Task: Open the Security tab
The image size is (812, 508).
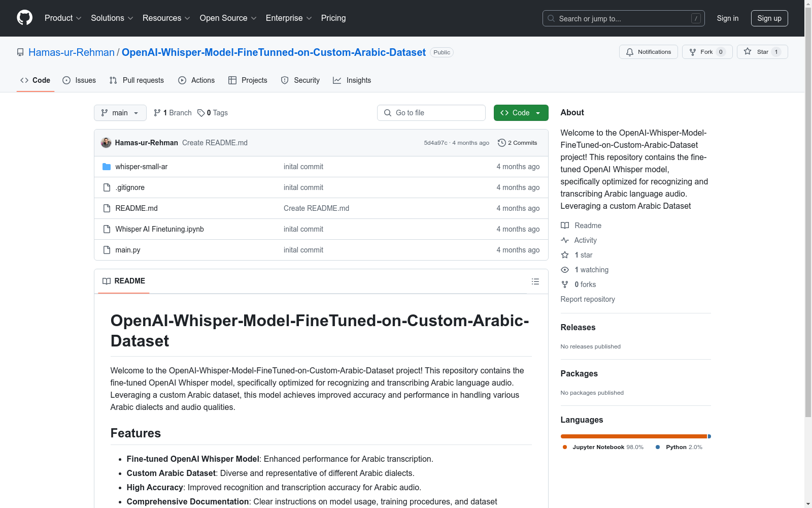Action: pos(300,80)
